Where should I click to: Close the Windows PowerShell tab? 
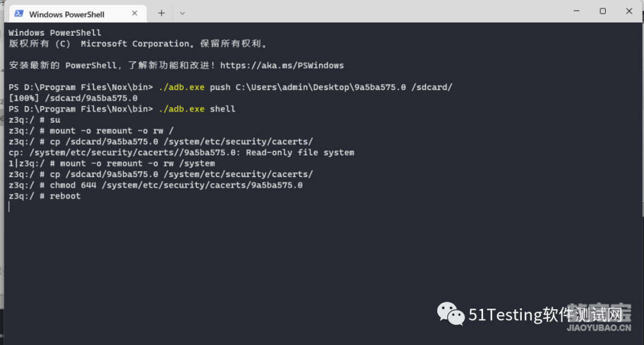pyautogui.click(x=134, y=13)
